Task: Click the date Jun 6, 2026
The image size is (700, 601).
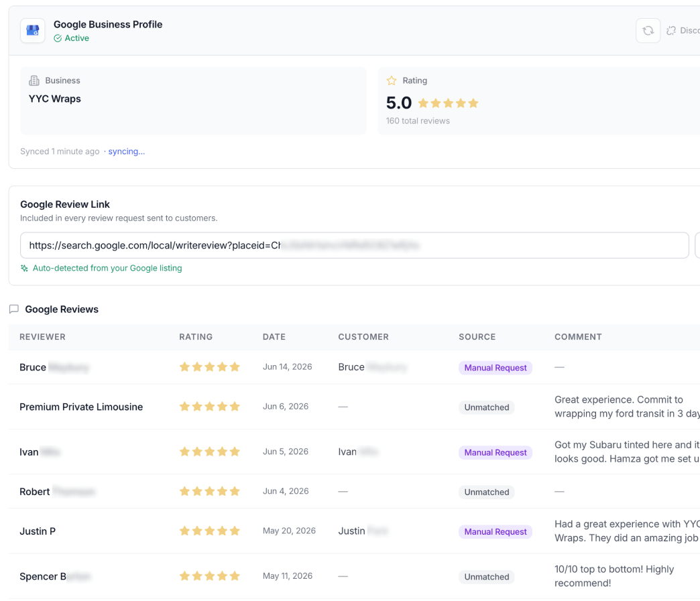Action: 286,407
